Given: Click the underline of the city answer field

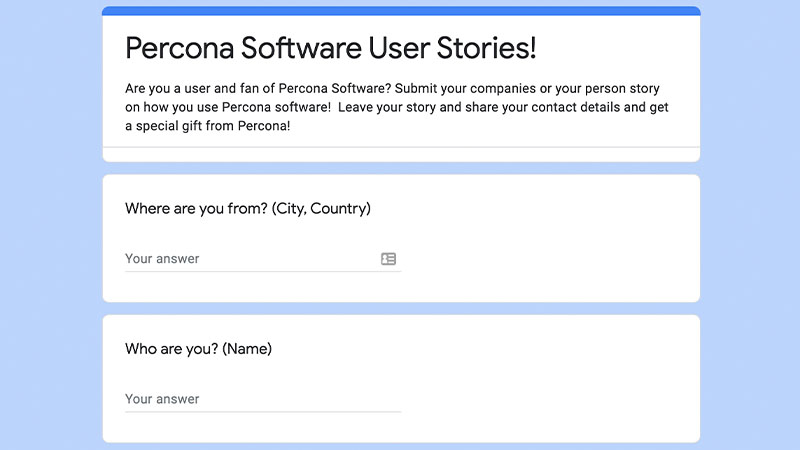Looking at the screenshot, I should coord(263,271).
